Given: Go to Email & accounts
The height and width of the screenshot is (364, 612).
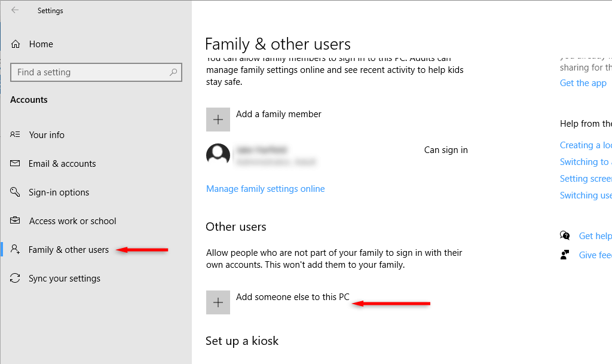Looking at the screenshot, I should click(x=62, y=164).
